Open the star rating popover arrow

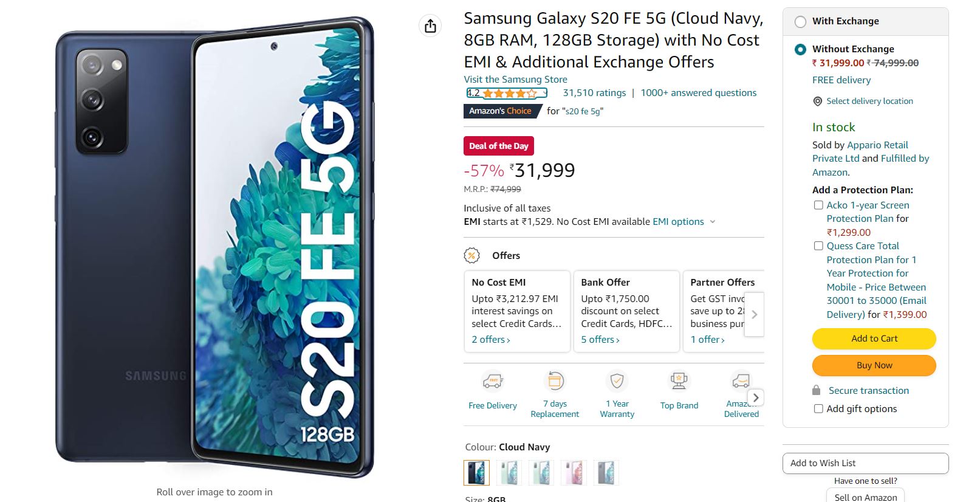click(x=545, y=93)
